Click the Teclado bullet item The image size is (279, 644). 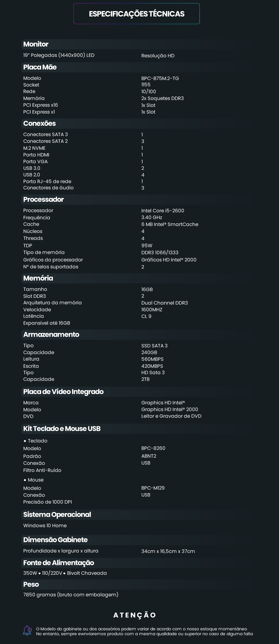pos(37,441)
